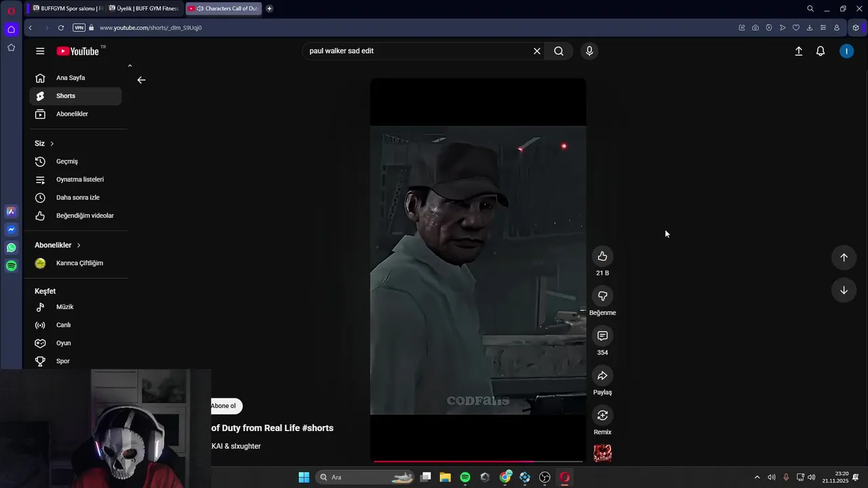Open a new browser tab
The width and height of the screenshot is (868, 488).
269,9
